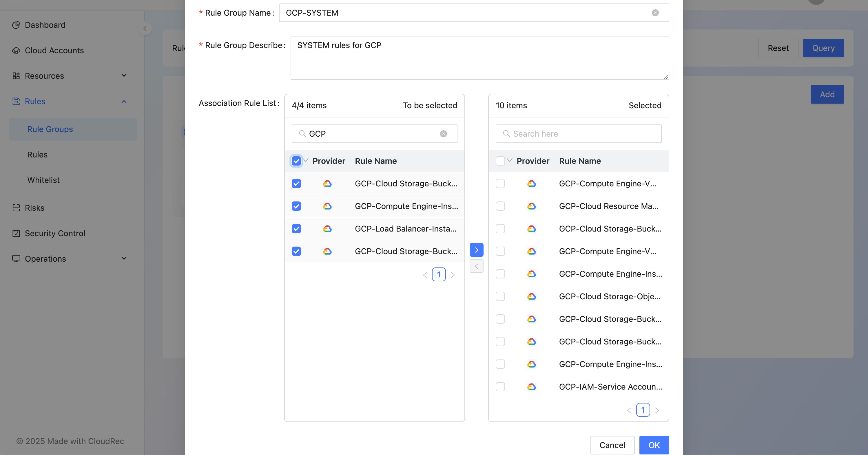Click the Add button
The image size is (868, 455).
click(827, 94)
